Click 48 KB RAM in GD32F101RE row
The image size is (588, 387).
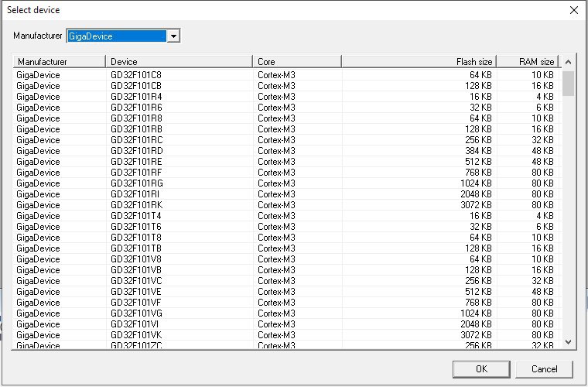[x=542, y=162]
